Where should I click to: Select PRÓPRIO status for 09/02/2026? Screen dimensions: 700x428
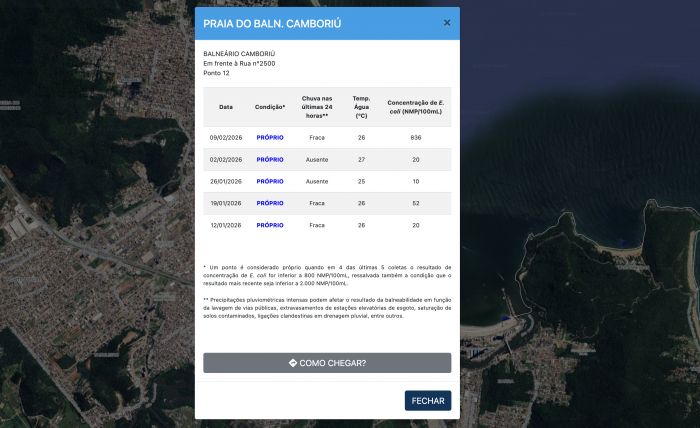click(x=270, y=137)
